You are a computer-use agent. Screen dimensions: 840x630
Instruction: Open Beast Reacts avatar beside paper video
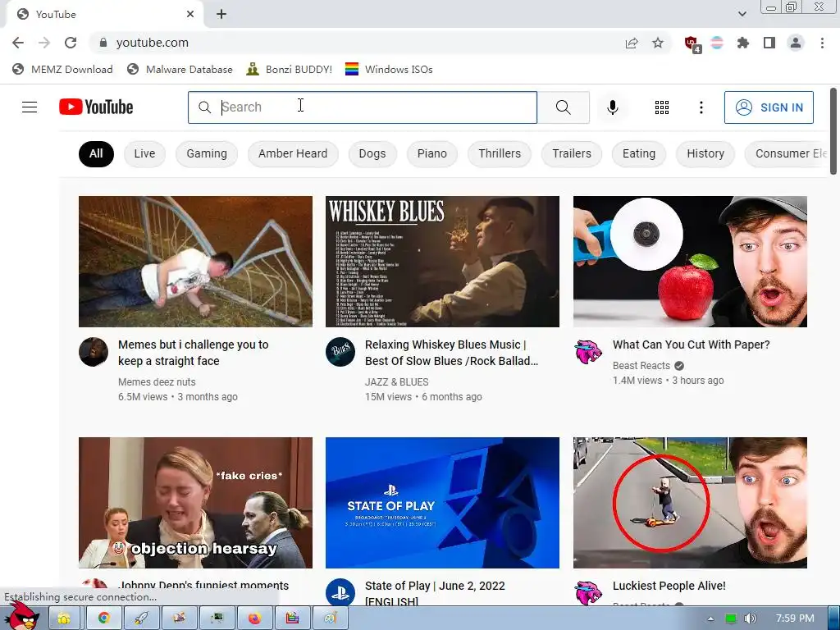(587, 352)
